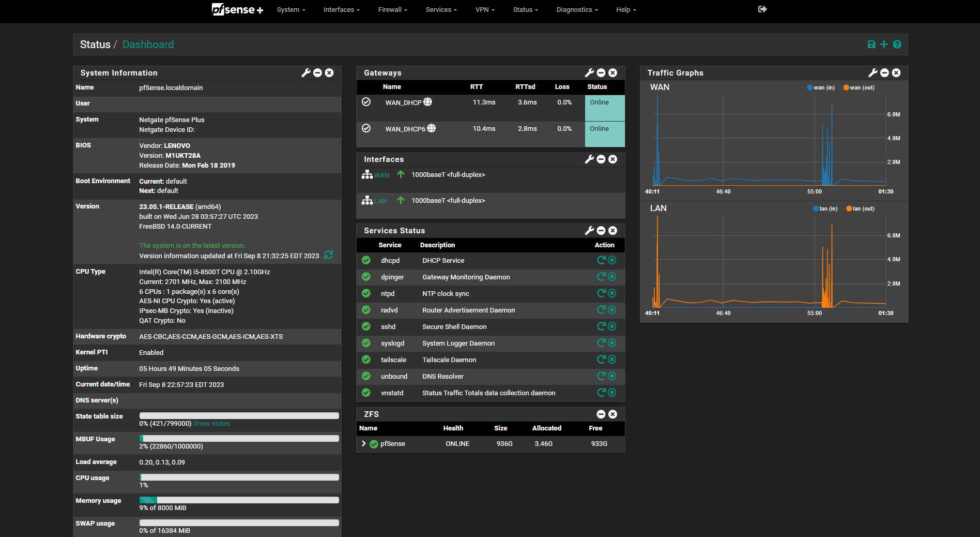Save dashboard layout with the floppy icon
The height and width of the screenshot is (537, 980).
pyautogui.click(x=871, y=44)
